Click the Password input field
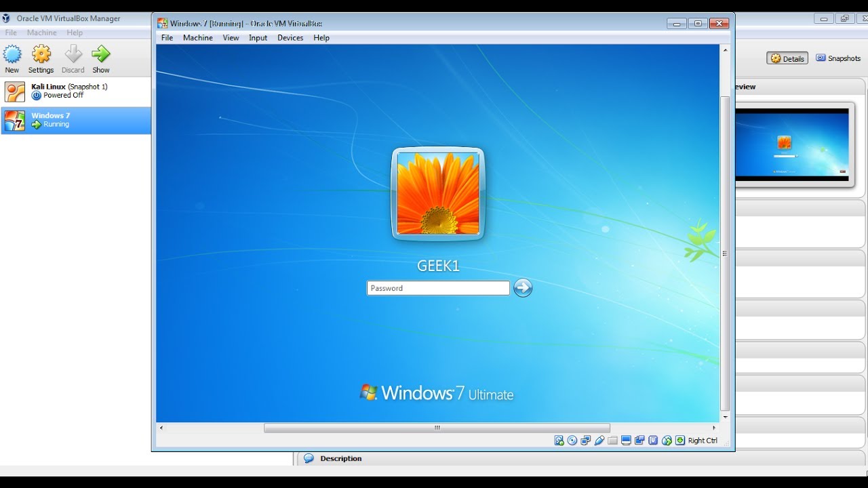The height and width of the screenshot is (488, 868). [x=438, y=288]
